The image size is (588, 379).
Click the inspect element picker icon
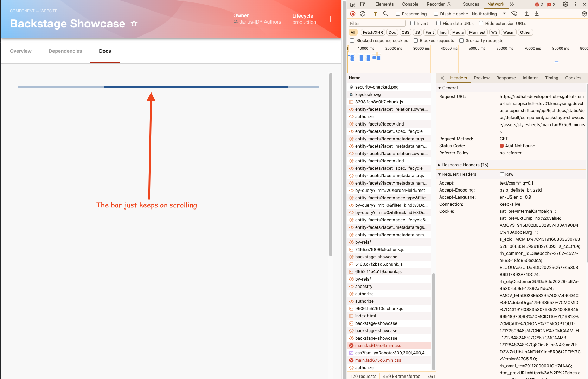pyautogui.click(x=353, y=4)
